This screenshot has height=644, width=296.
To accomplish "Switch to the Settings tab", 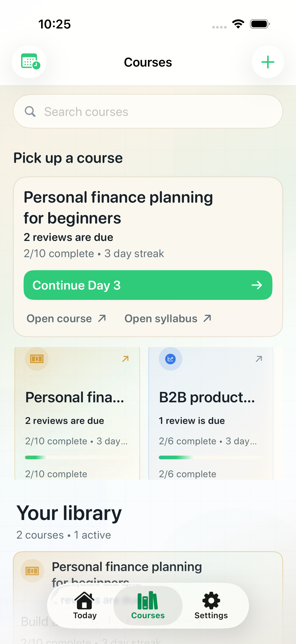I will [211, 606].
